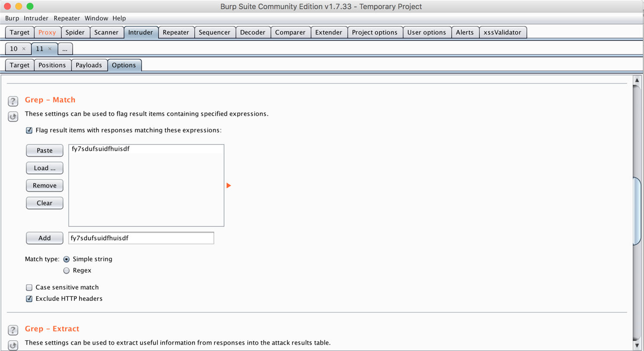Toggle flag result items matching expressions
The height and width of the screenshot is (351, 644).
click(x=29, y=130)
